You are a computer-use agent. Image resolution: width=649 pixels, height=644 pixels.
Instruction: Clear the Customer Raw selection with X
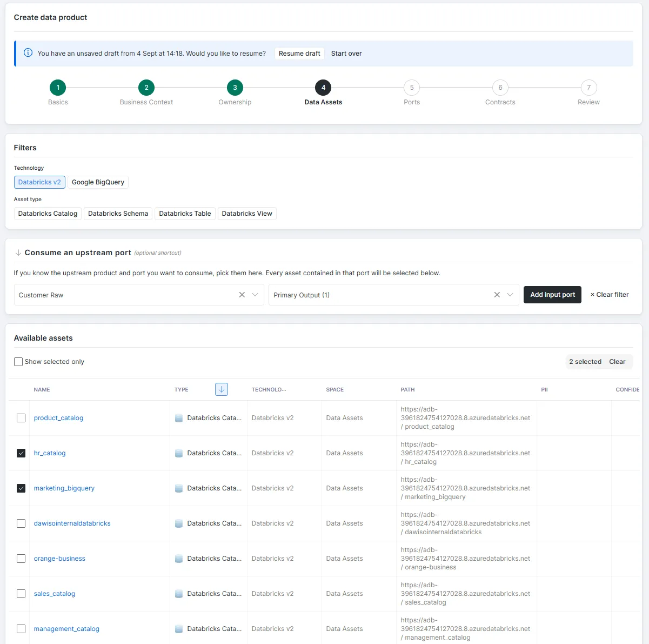(x=242, y=295)
